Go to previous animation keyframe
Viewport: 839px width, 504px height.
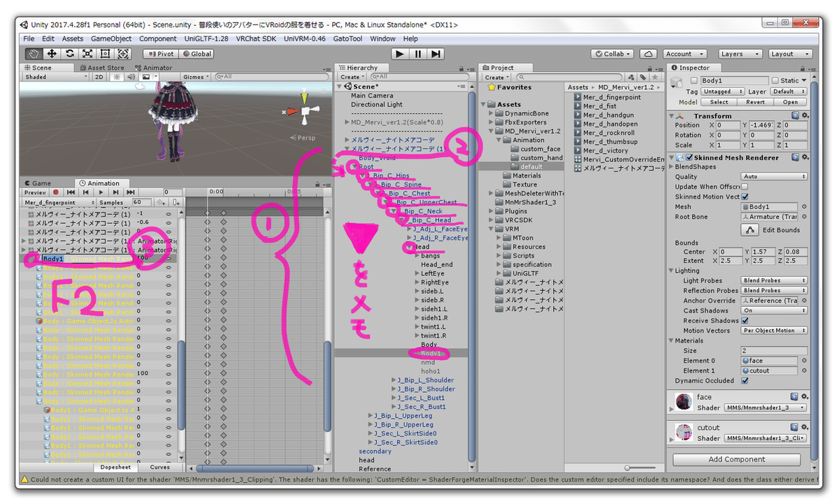tap(86, 192)
